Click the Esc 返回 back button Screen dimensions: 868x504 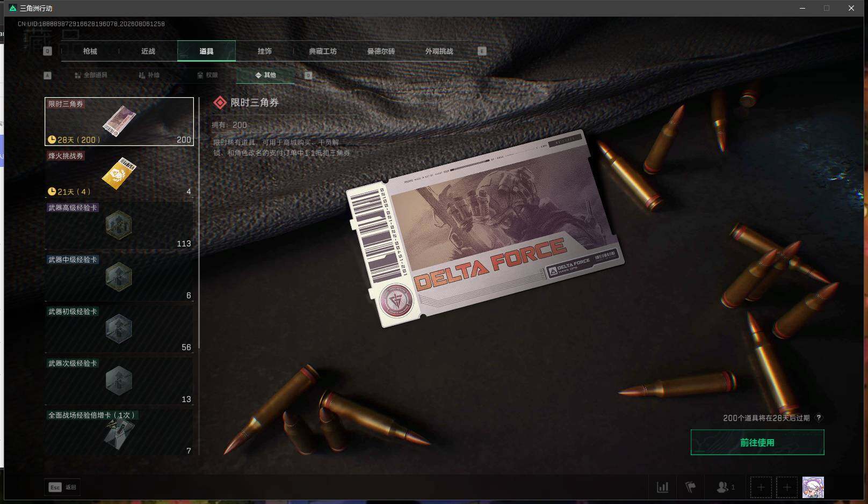pyautogui.click(x=62, y=487)
